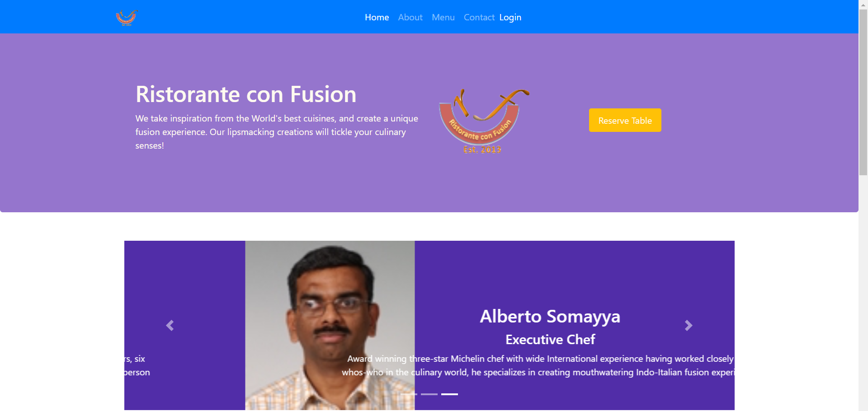This screenshot has height=411, width=868.
Task: Click the jumbotron intro paragraph
Action: click(277, 132)
